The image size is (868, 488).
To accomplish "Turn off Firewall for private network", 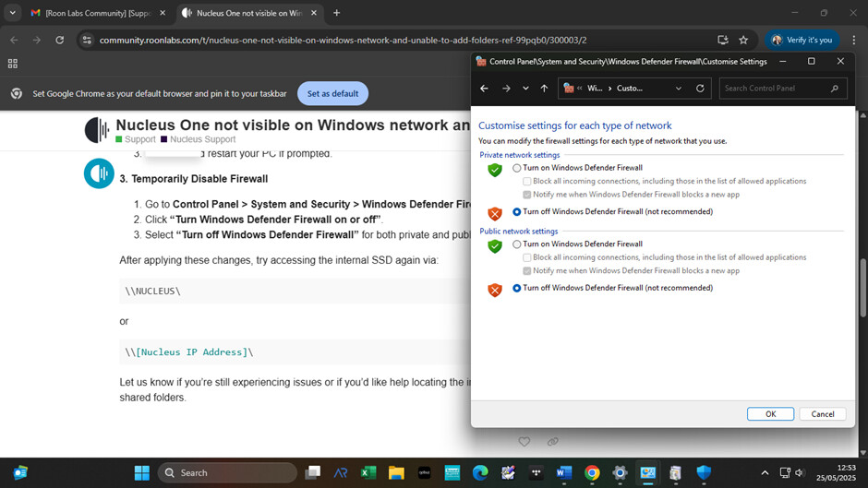I will point(516,212).
